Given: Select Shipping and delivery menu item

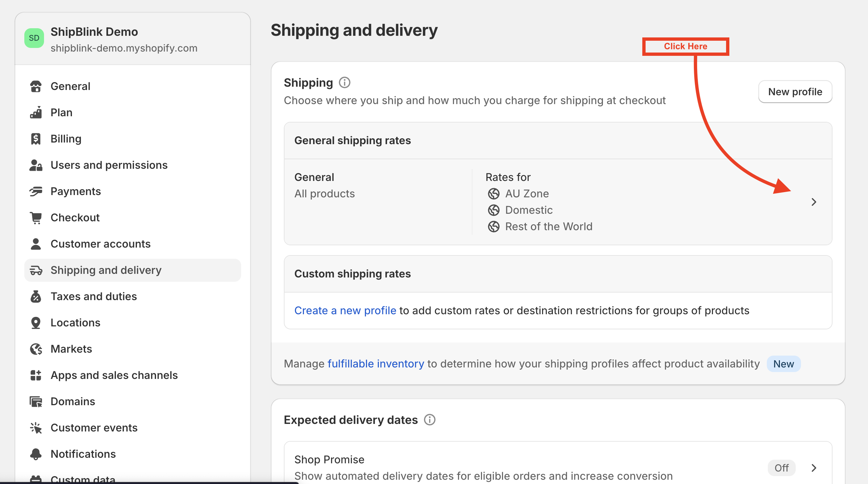Looking at the screenshot, I should pos(132,270).
